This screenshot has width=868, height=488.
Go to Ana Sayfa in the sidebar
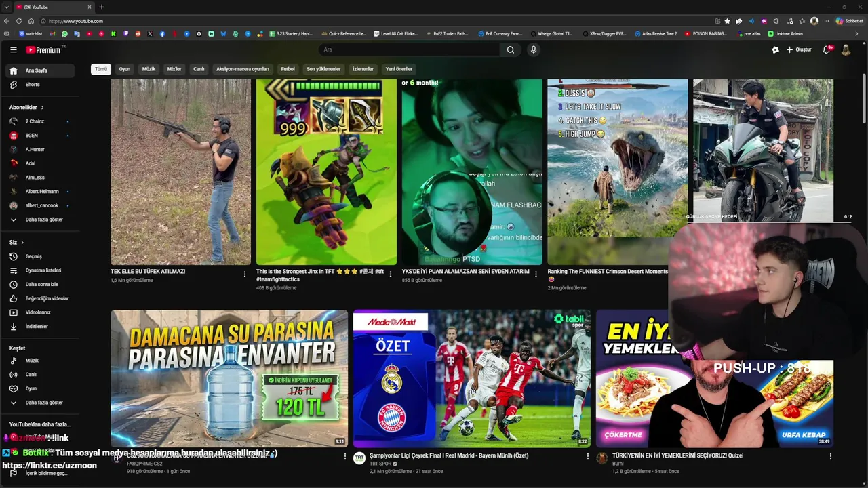click(41, 70)
